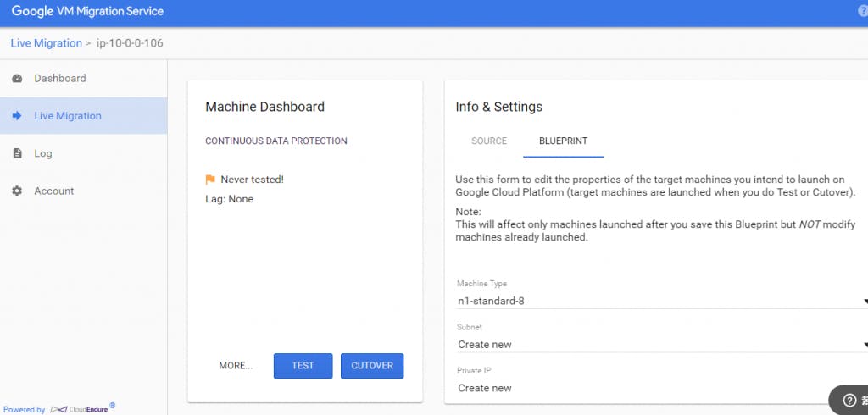Open the floating help widget at bottom right

849,401
